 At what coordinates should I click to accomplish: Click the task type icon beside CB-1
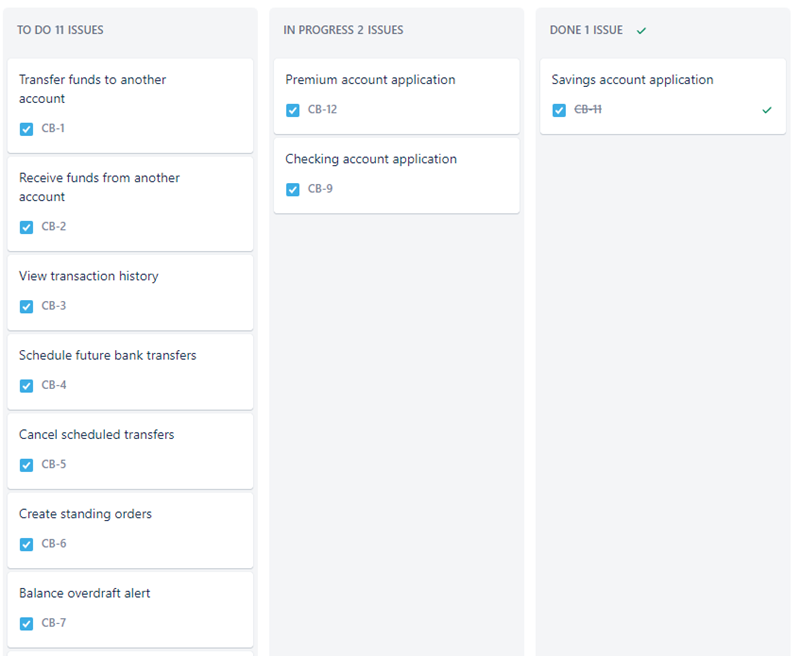coord(26,129)
